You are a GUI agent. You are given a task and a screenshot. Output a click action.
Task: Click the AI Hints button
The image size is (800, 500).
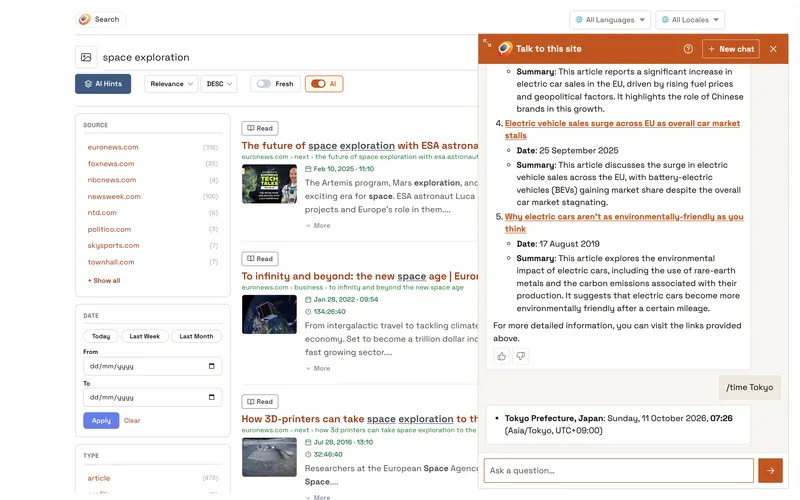103,84
